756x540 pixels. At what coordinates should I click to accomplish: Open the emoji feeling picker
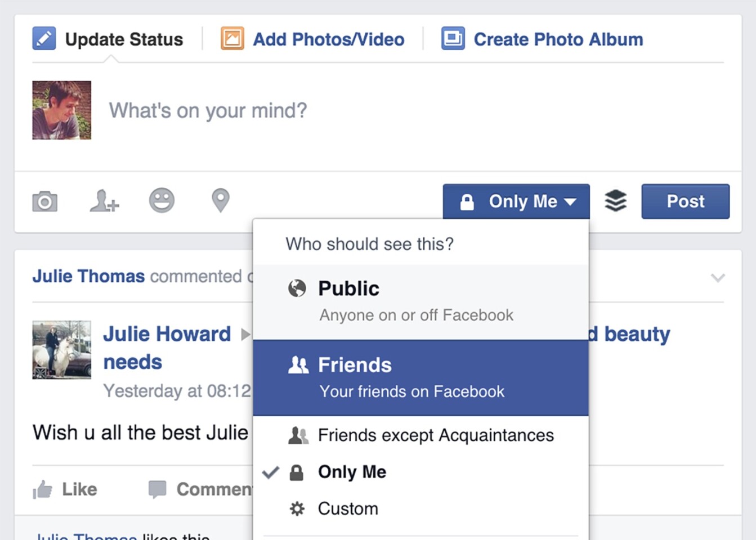point(162,200)
